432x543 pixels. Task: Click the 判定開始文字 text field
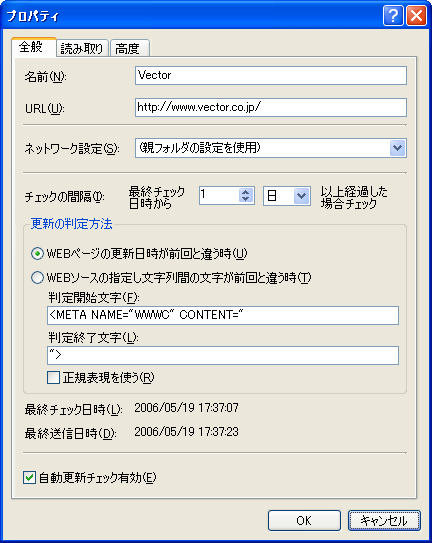pyautogui.click(x=223, y=315)
